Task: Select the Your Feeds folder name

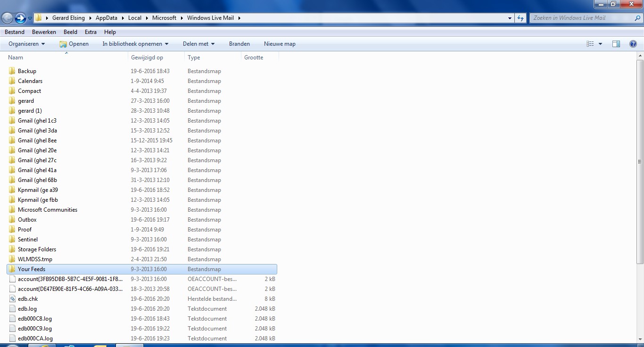Action: [x=32, y=269]
